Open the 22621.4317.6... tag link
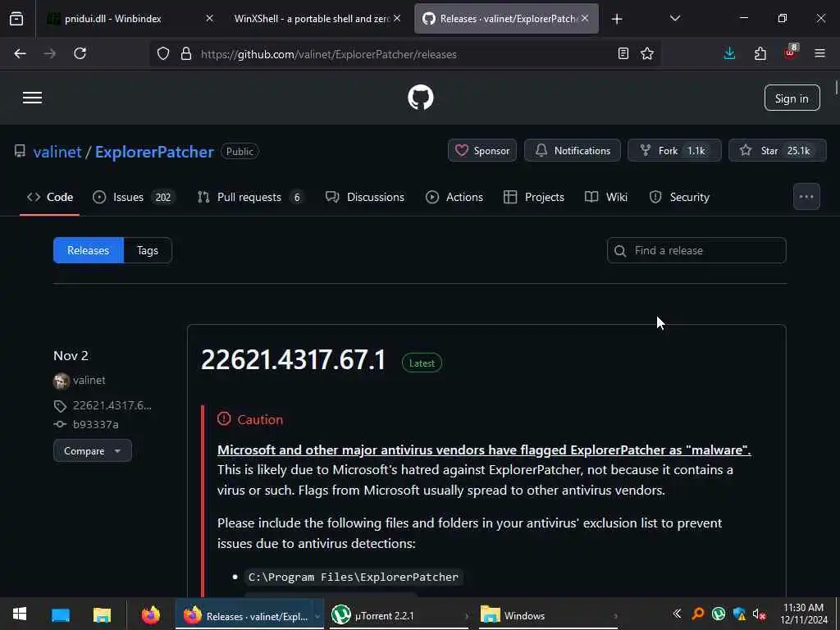The height and width of the screenshot is (630, 840). [x=112, y=405]
